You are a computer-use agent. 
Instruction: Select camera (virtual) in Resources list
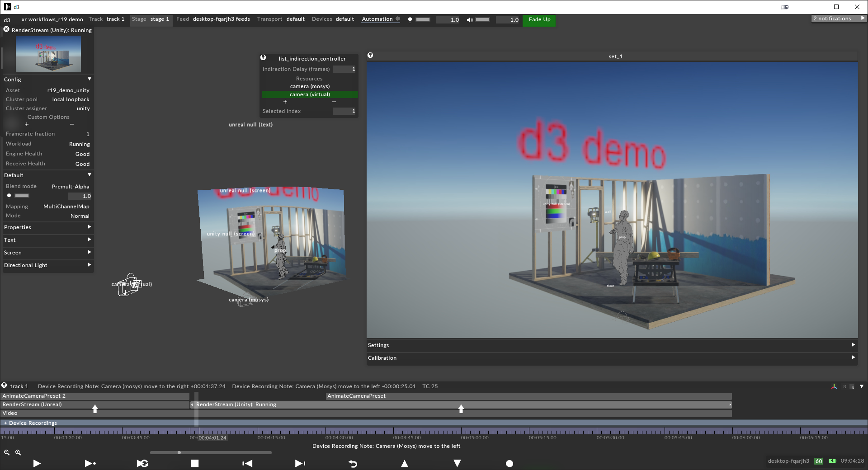coord(310,94)
